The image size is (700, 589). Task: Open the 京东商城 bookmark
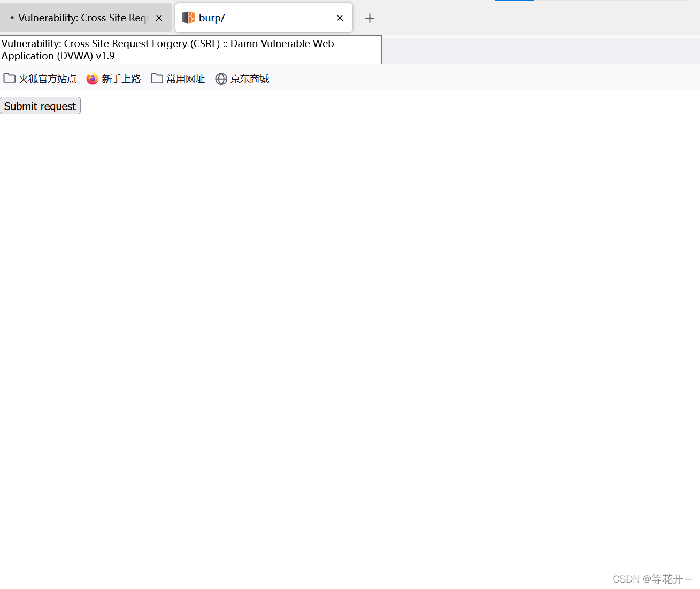(242, 79)
